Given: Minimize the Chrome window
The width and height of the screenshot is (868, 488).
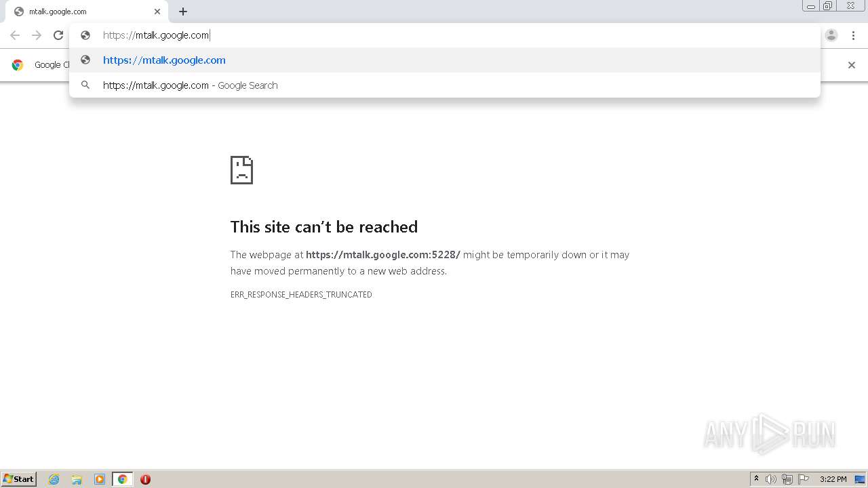Looking at the screenshot, I should pyautogui.click(x=811, y=6).
